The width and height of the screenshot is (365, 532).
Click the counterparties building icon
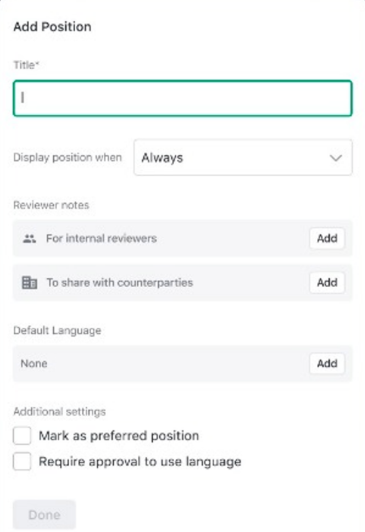[30, 283]
